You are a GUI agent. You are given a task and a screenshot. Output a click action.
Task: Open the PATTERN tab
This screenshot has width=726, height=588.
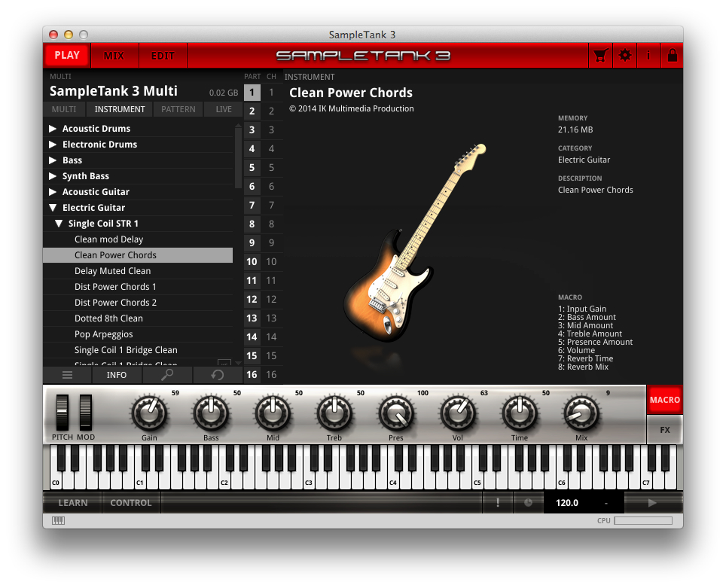(178, 109)
